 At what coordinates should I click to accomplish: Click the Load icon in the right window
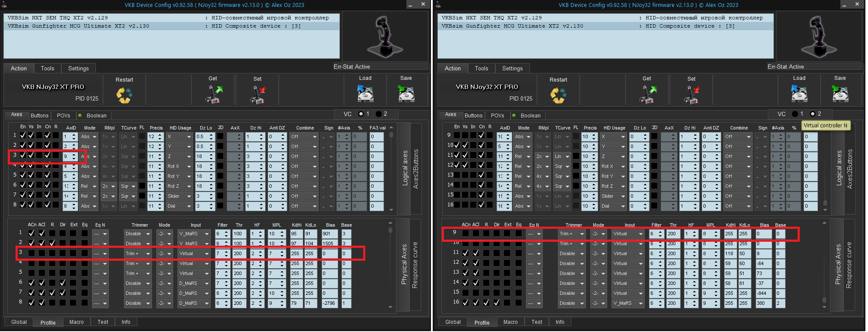[799, 93]
